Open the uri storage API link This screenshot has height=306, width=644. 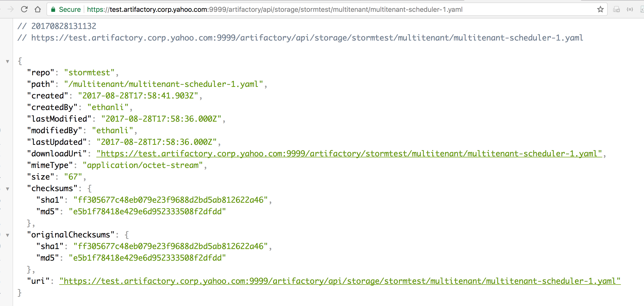pos(340,281)
